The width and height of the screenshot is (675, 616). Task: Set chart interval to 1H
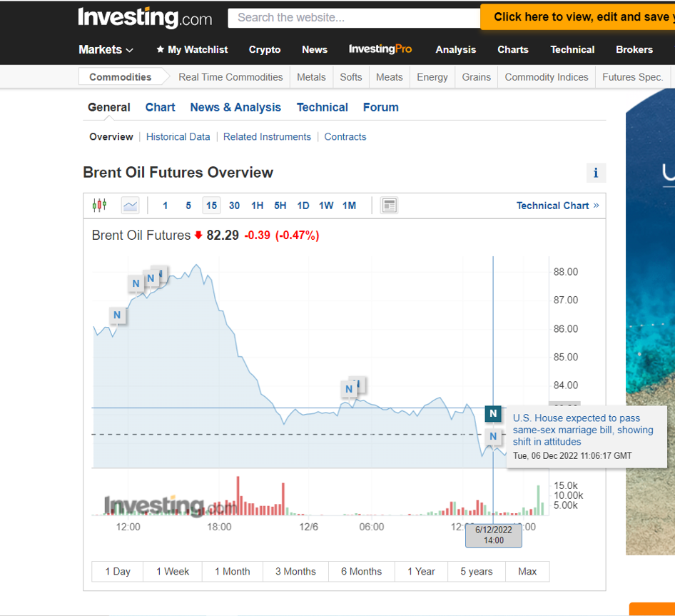(257, 206)
